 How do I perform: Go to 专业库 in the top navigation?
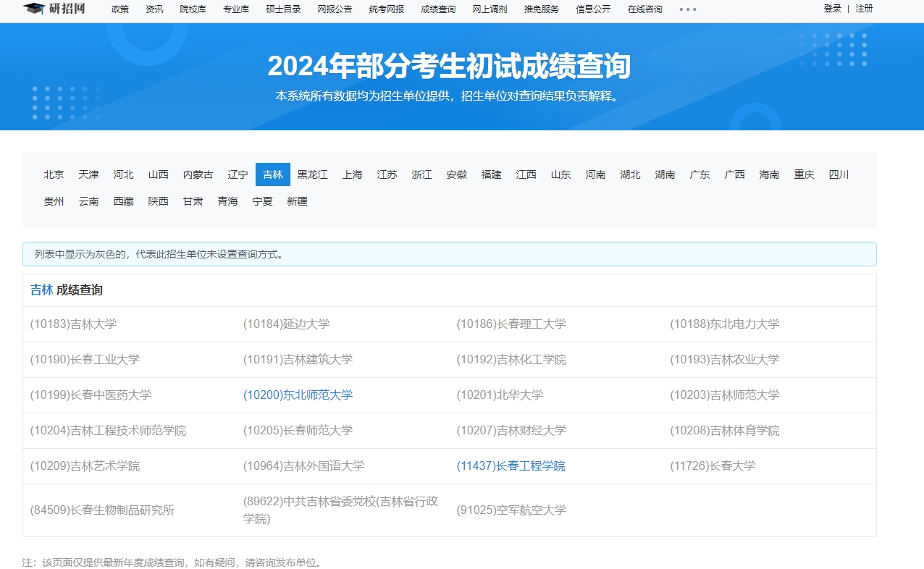[x=236, y=9]
